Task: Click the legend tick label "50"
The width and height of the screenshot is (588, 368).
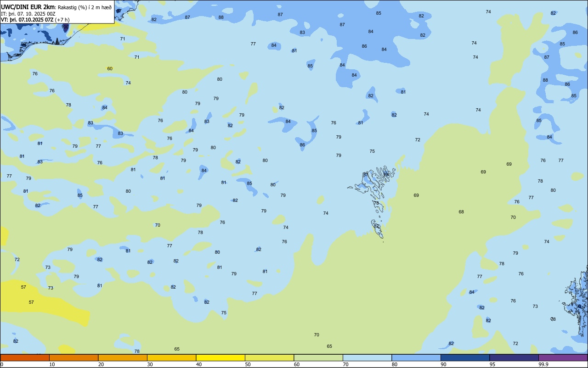Action: (248, 364)
